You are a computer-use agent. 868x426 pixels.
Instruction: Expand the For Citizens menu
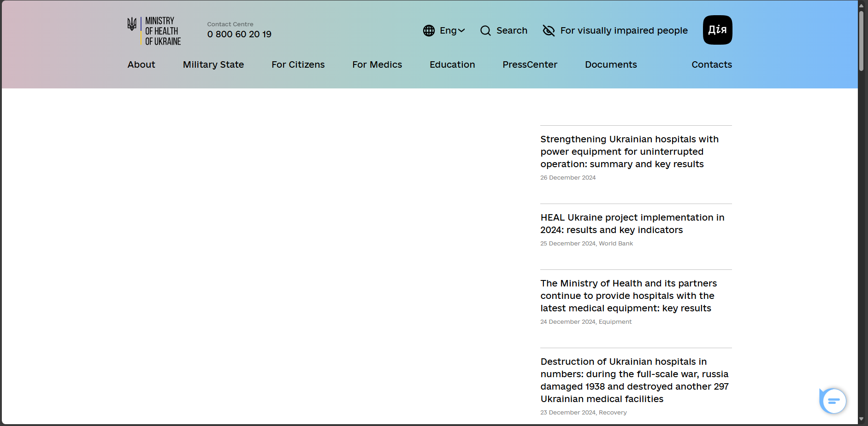click(x=298, y=64)
